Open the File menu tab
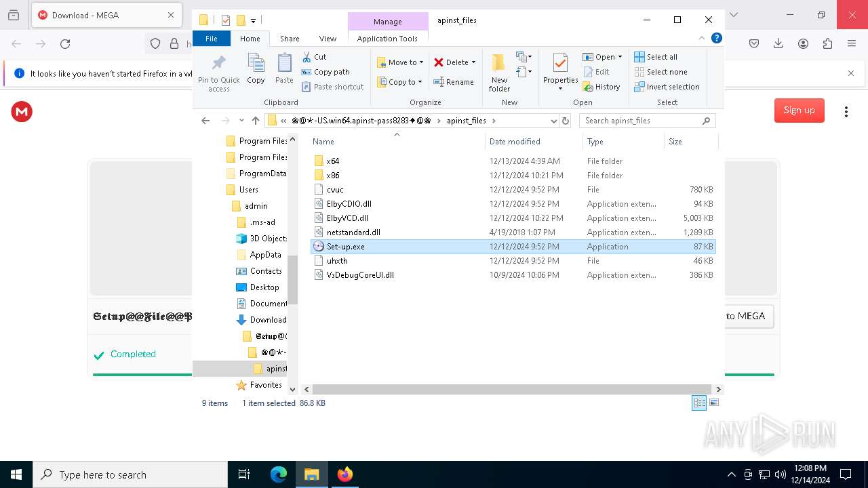Screen dimensions: 868x488 (x=212, y=39)
